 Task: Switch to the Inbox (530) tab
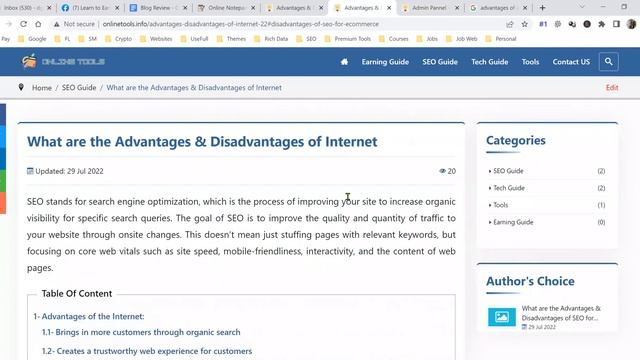24,8
